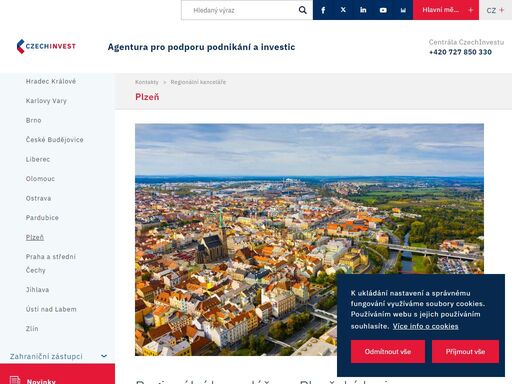Viewport: 512px width, 384px height.
Task: Click the Plzeň page heading
Action: [147, 97]
